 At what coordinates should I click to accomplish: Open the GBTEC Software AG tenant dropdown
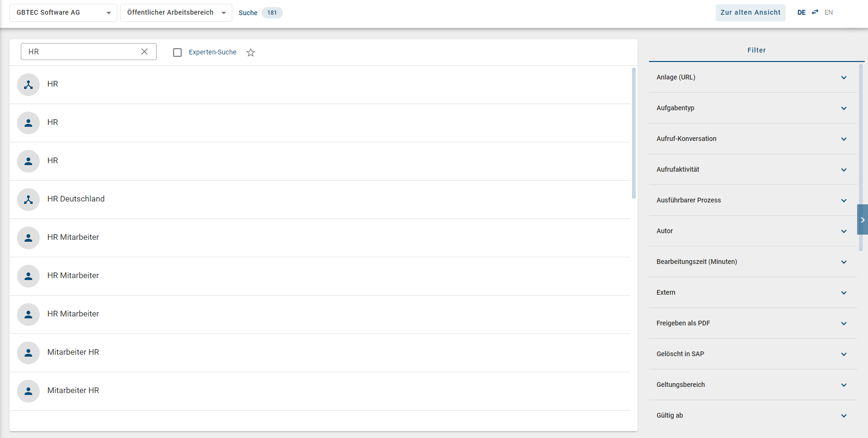click(63, 13)
